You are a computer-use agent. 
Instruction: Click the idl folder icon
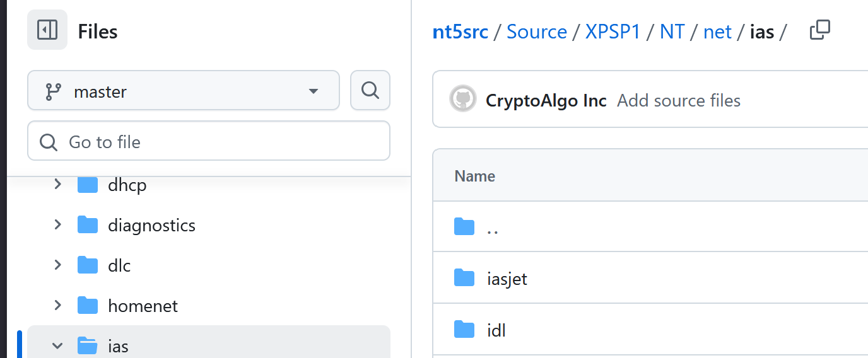464,329
